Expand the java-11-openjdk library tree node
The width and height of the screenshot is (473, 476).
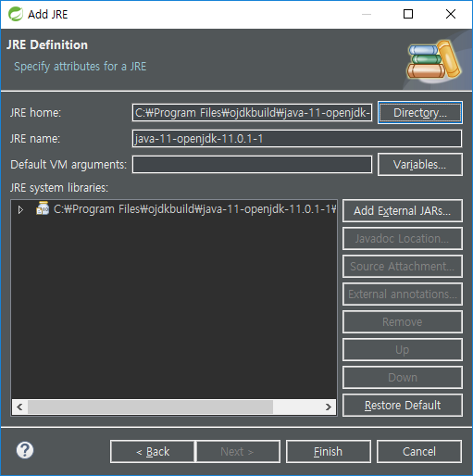(x=20, y=209)
